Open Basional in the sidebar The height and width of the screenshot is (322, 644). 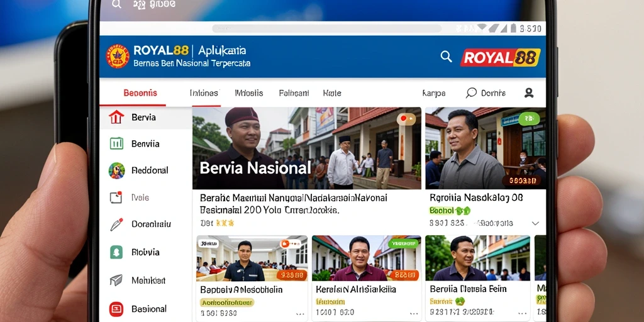pos(148,309)
